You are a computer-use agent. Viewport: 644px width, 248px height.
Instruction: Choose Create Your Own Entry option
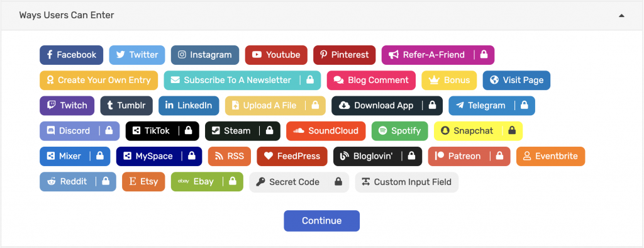point(99,80)
